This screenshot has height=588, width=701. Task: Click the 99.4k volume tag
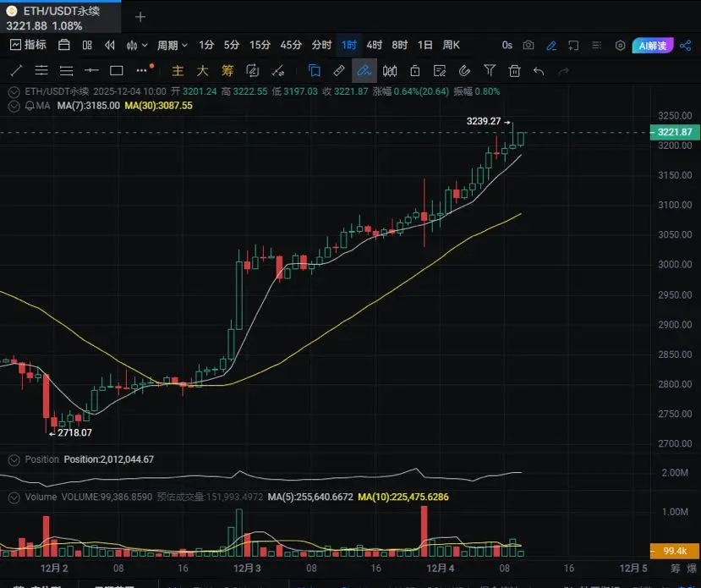[x=675, y=551]
